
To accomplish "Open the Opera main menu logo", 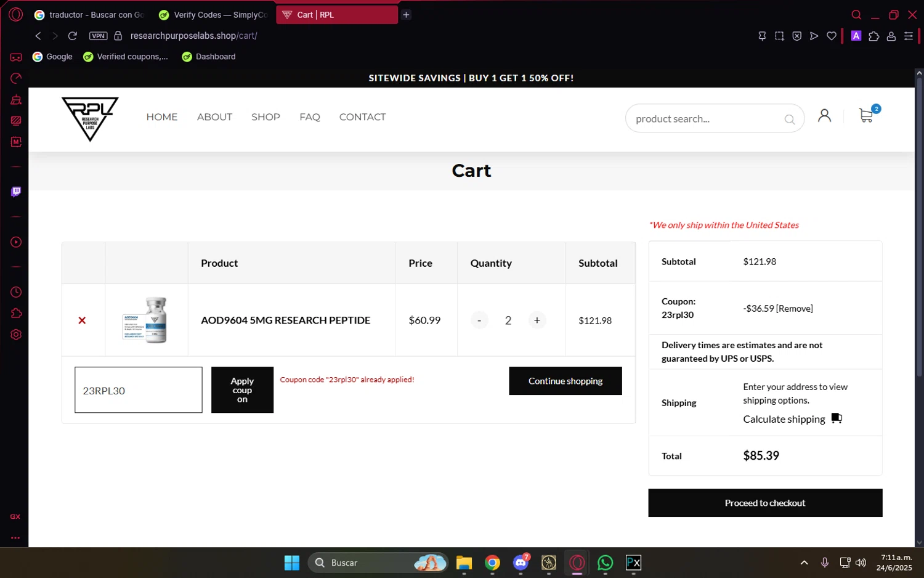I will 16,14.
